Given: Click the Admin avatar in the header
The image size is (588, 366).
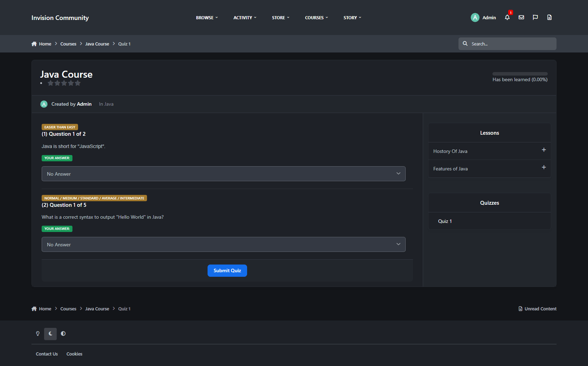Looking at the screenshot, I should pyautogui.click(x=475, y=17).
